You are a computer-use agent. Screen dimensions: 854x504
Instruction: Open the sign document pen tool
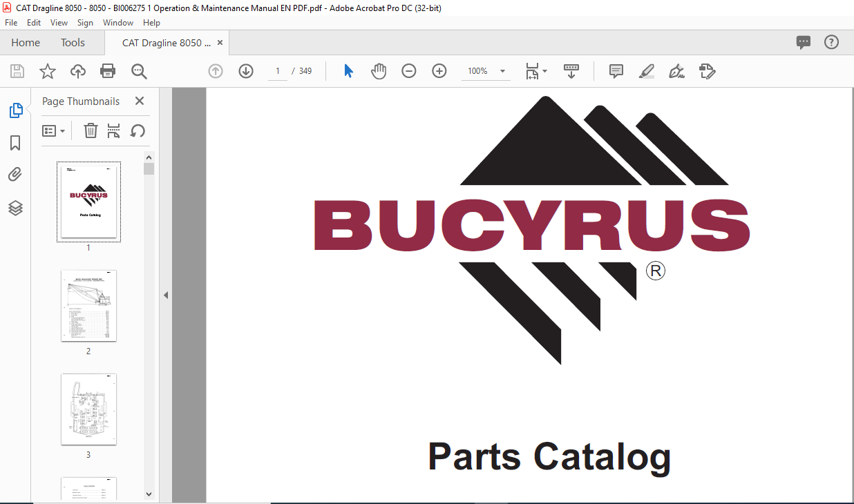[676, 71]
